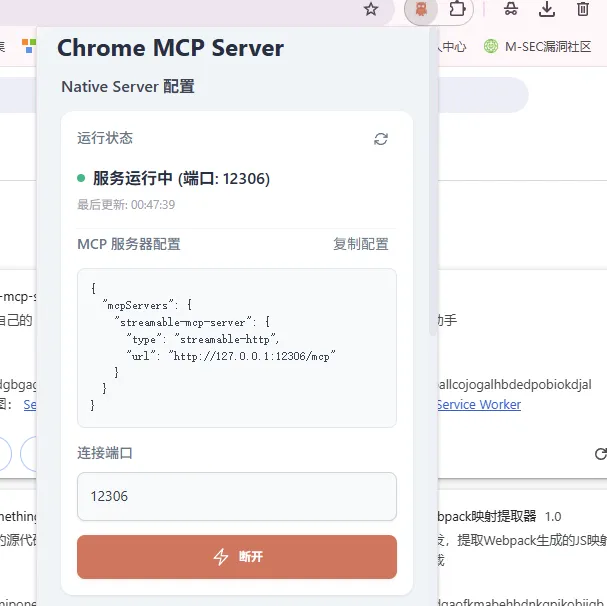Click the reload icon on the extension card

600,454
